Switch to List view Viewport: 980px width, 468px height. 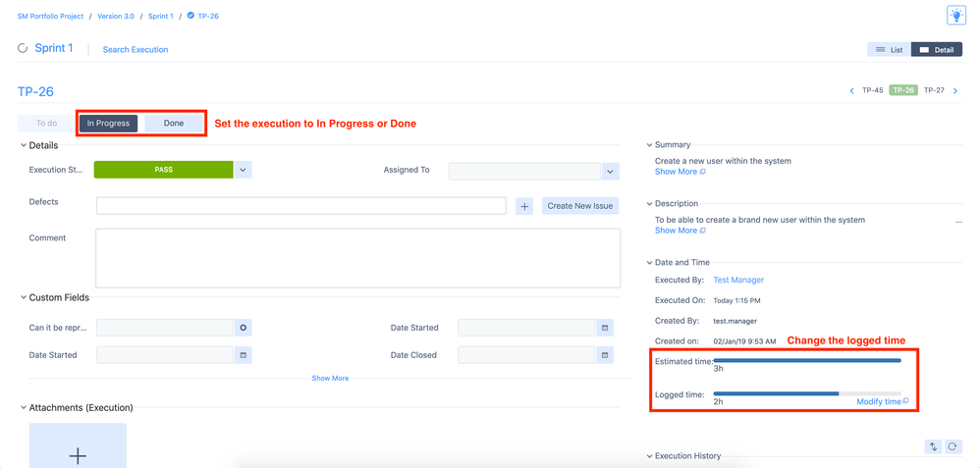[890, 49]
